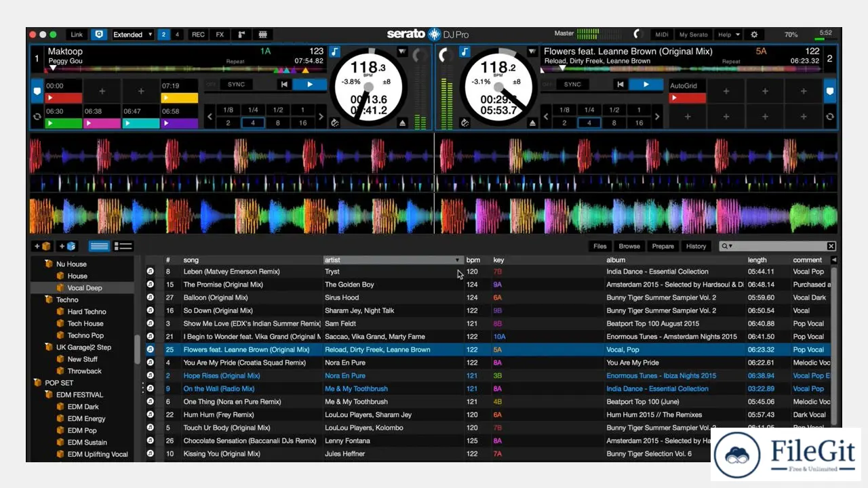Switch to album art list view icon
868x488 pixels.
coord(123,246)
